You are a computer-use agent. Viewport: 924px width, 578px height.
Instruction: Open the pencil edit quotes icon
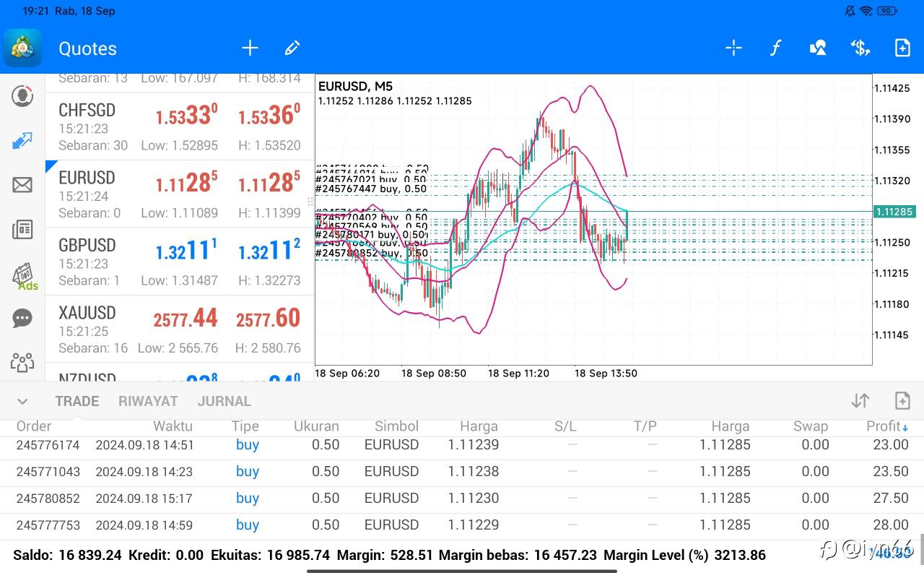pyautogui.click(x=292, y=48)
